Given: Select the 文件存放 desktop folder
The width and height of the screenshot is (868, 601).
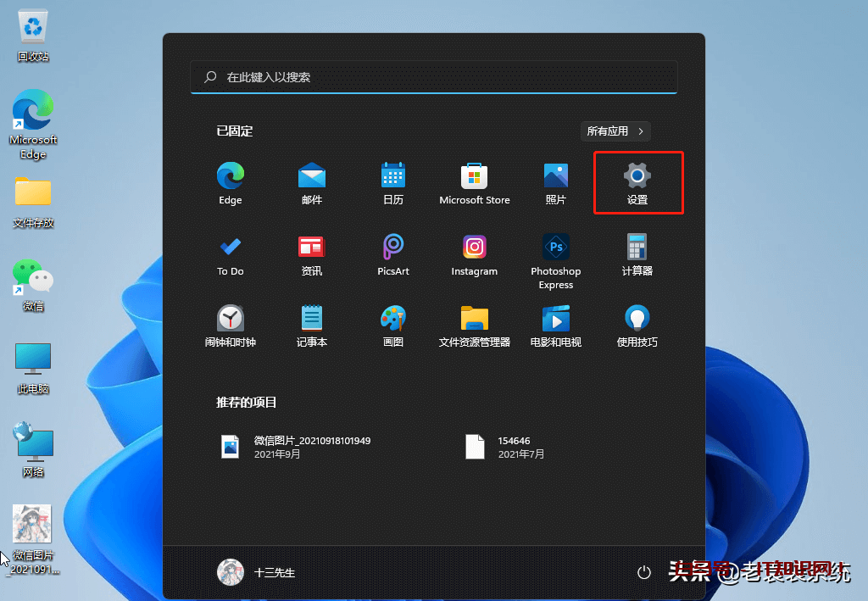Looking at the screenshot, I should (x=33, y=203).
